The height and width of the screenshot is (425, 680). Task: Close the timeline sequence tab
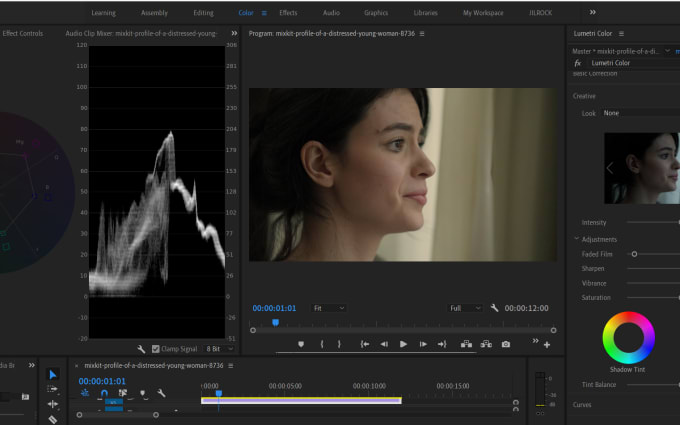point(77,366)
